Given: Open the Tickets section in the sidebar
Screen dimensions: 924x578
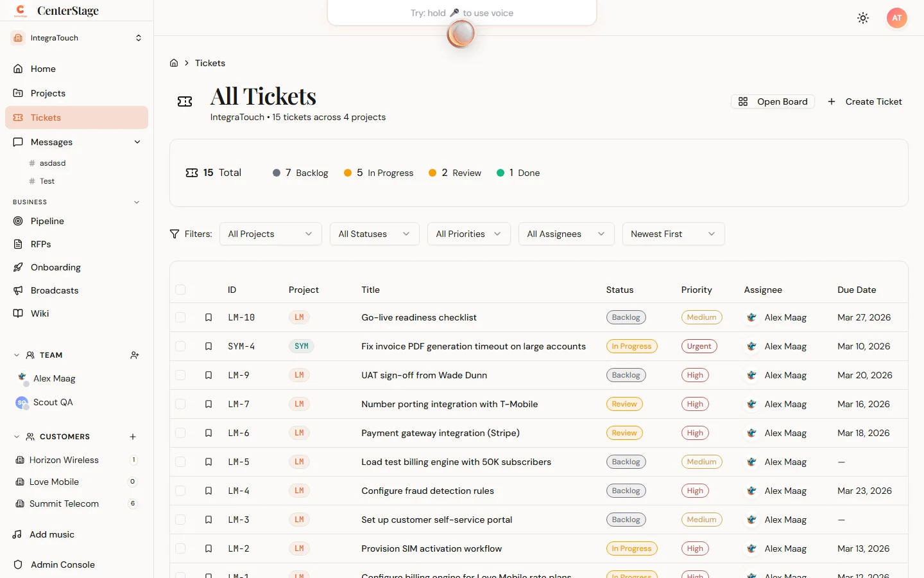Looking at the screenshot, I should coord(46,118).
